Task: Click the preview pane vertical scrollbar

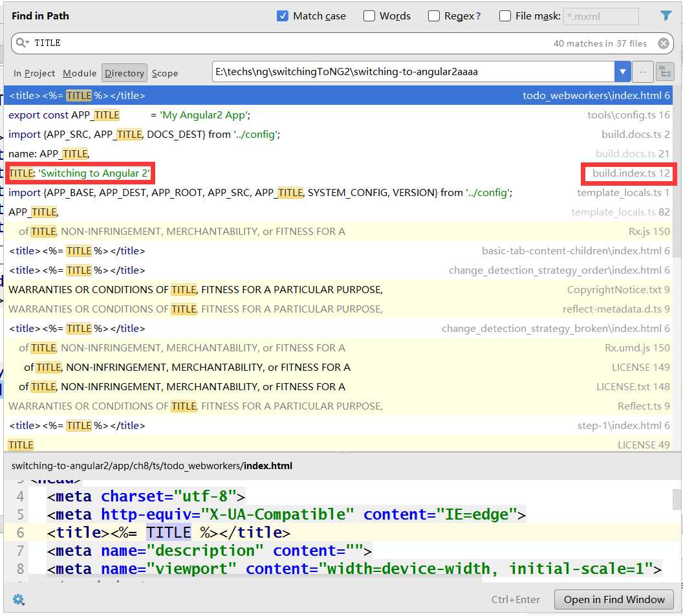Action: (x=677, y=500)
